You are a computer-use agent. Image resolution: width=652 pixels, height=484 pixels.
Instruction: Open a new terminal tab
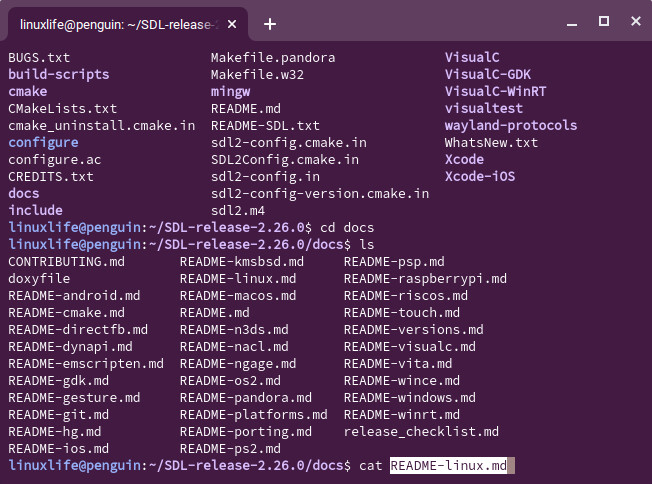[270, 23]
